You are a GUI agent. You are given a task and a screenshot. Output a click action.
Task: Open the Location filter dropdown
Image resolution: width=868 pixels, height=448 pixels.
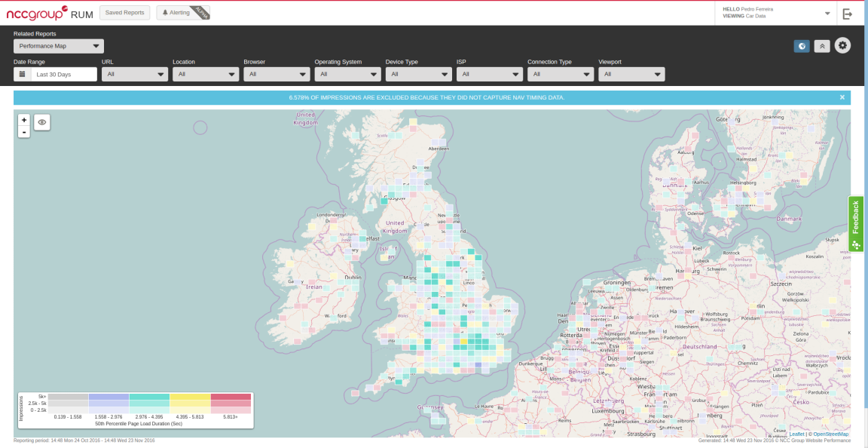pos(206,75)
